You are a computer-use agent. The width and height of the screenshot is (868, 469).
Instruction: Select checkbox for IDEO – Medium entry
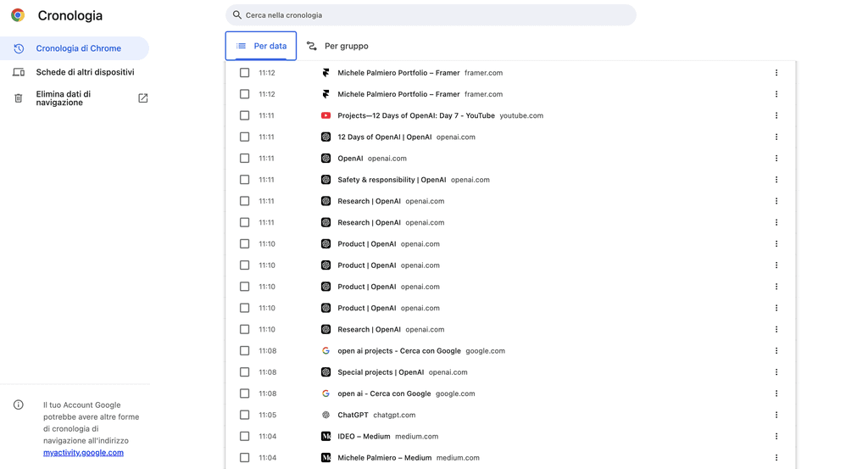(244, 436)
